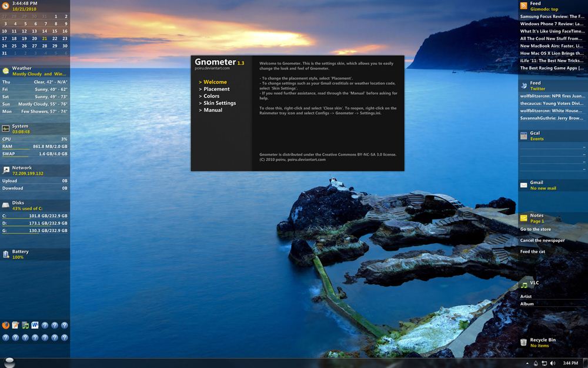Screen dimensions: 588x368
Task: Select October 21 on the calendar
Action: (44, 38)
